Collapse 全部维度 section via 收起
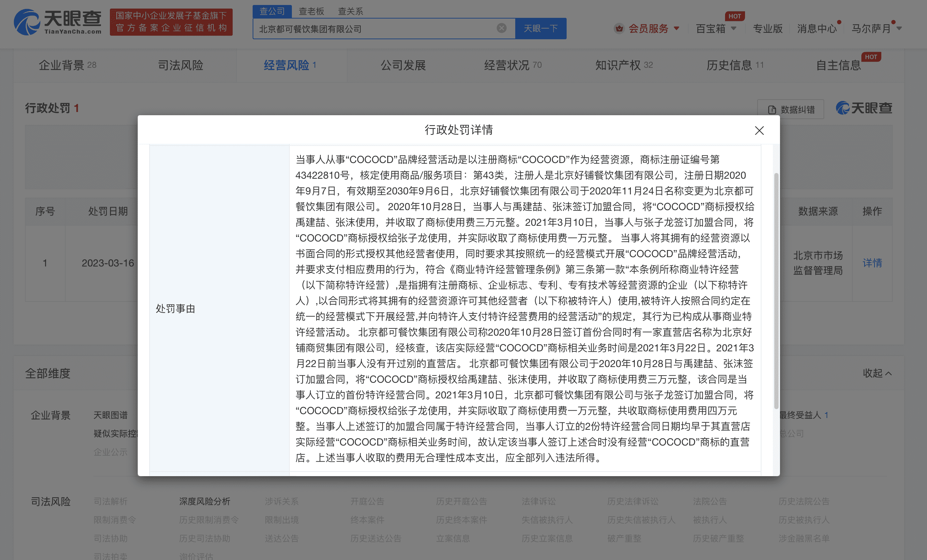 click(877, 373)
